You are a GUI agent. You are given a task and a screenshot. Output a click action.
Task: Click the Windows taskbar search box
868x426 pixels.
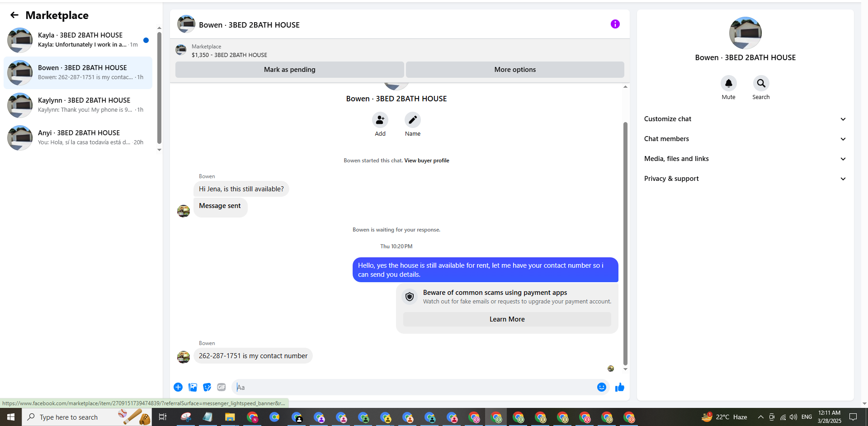click(x=87, y=417)
